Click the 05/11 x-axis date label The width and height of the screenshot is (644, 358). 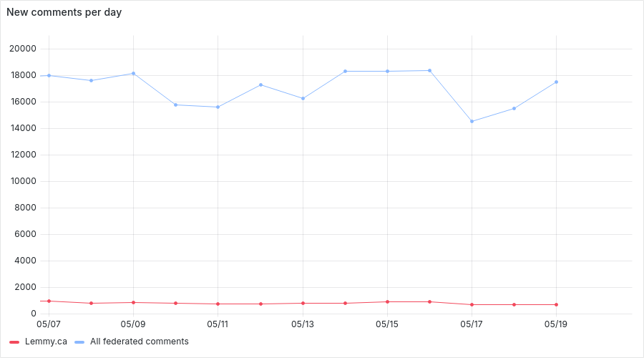click(218, 324)
